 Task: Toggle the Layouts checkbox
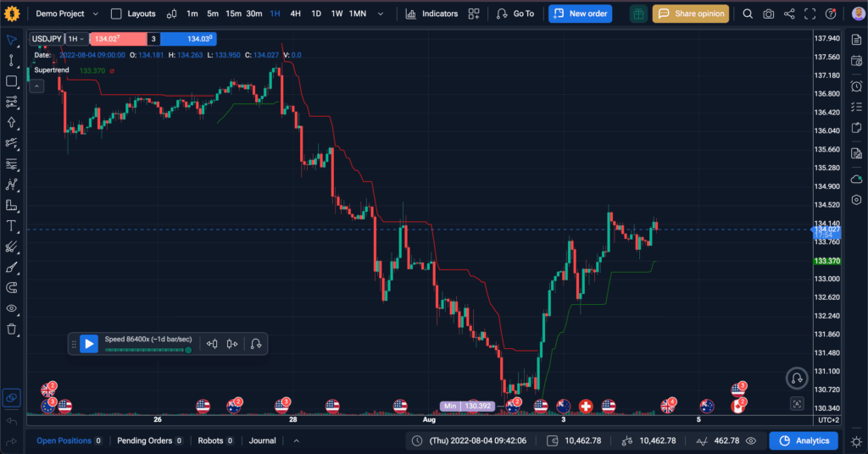[117, 14]
